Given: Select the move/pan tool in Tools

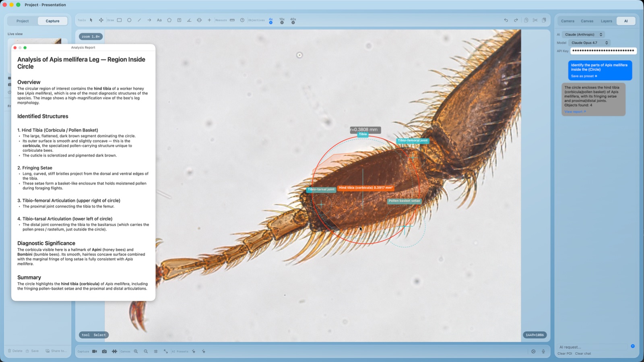Looking at the screenshot, I should coord(101,20).
